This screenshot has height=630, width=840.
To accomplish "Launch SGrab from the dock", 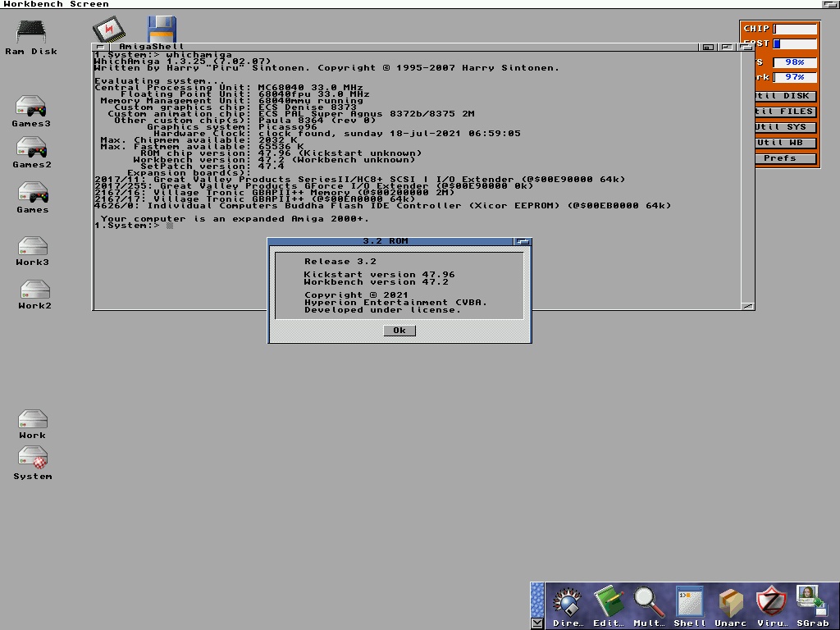I will click(x=813, y=606).
